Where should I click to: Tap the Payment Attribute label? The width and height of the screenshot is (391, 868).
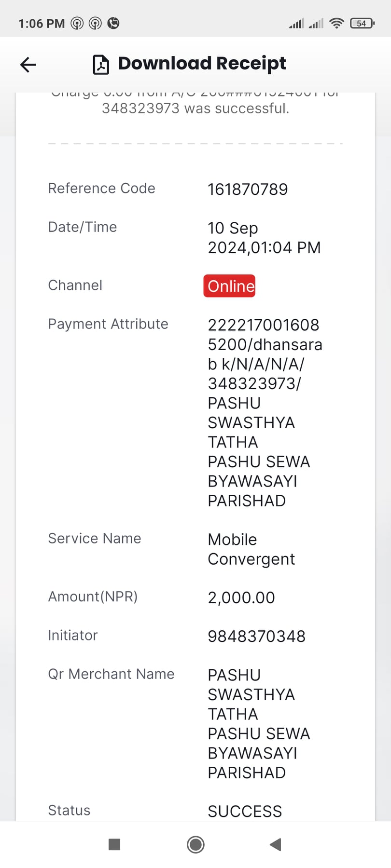[x=108, y=324]
